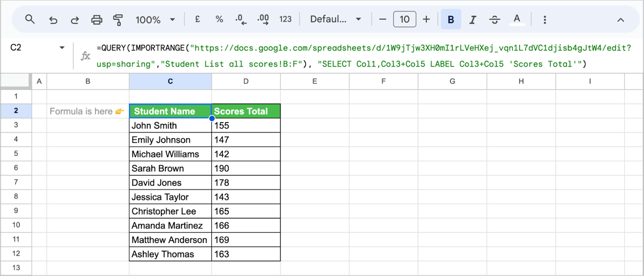Select column E header
Screen dimensions: 644x276
[314, 81]
